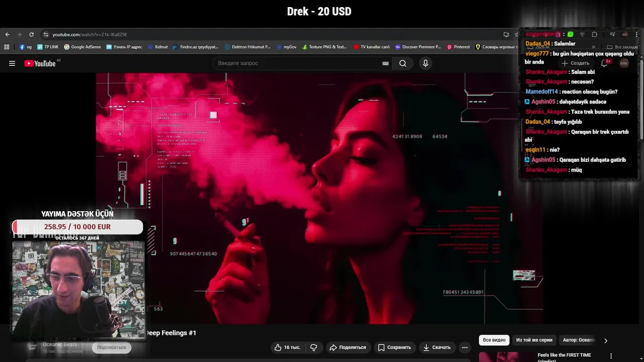Go to YouTube home via logo

point(40,63)
